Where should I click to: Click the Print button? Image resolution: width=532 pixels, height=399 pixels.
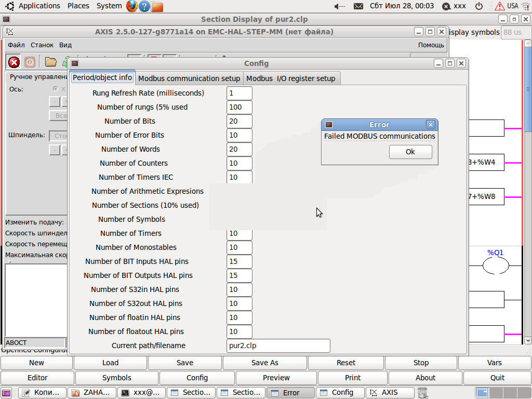pyautogui.click(x=353, y=378)
